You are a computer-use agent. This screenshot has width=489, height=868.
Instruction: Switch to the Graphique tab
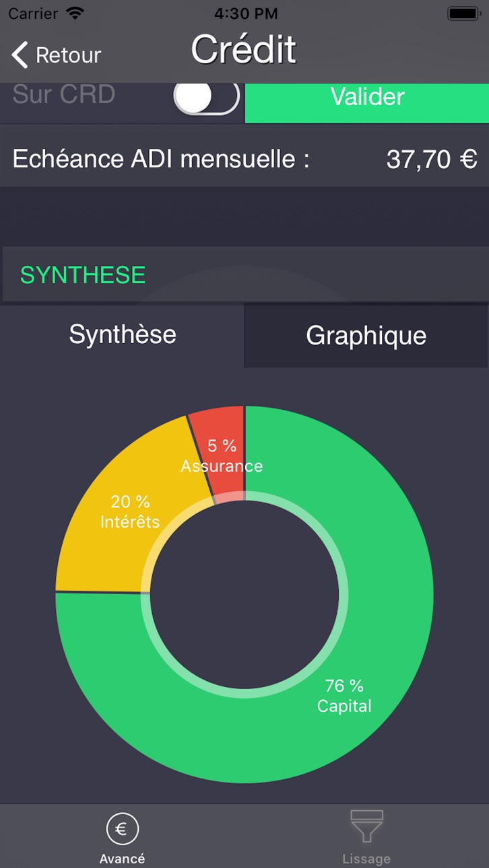pyautogui.click(x=366, y=335)
